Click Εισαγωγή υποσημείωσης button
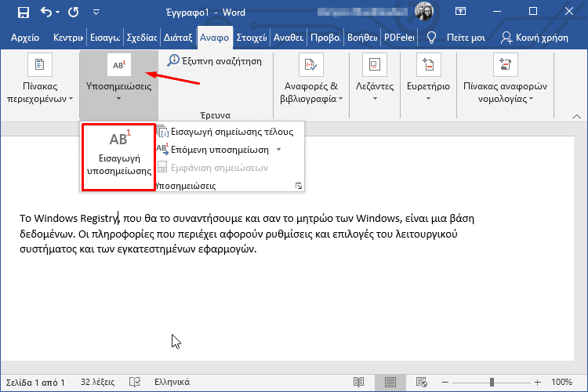Viewport: 588px width, 392px height. pos(119,157)
